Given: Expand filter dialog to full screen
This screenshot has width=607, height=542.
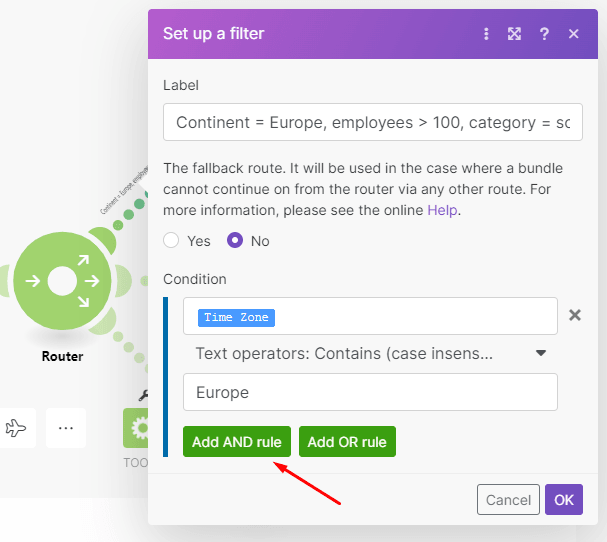Looking at the screenshot, I should click(x=515, y=34).
